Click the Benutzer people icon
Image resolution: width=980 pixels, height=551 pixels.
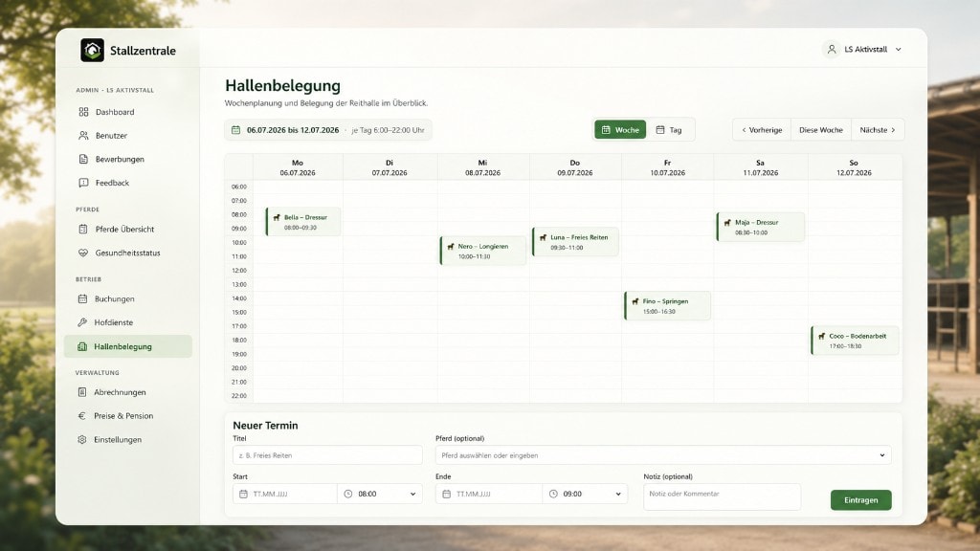84,136
